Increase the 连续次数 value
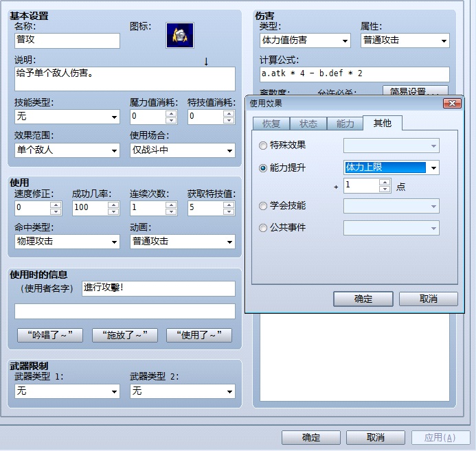Screen dimensions: 476x451 click(171, 205)
